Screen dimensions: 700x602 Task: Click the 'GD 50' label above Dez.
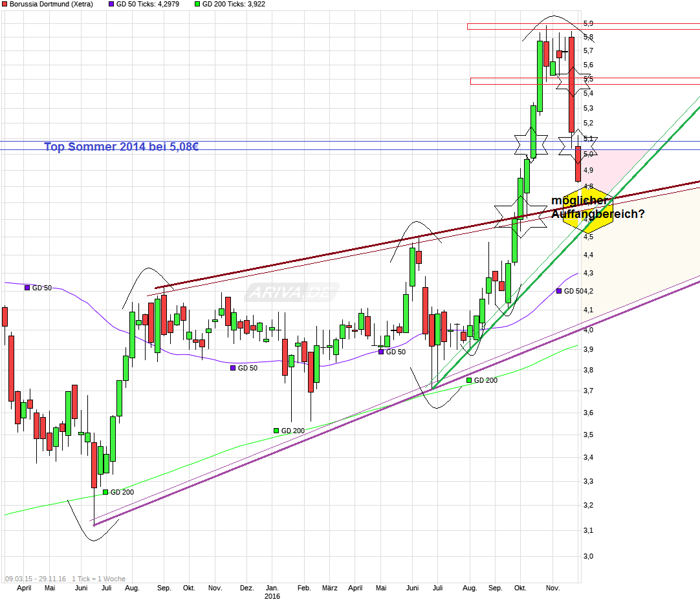pyautogui.click(x=248, y=368)
